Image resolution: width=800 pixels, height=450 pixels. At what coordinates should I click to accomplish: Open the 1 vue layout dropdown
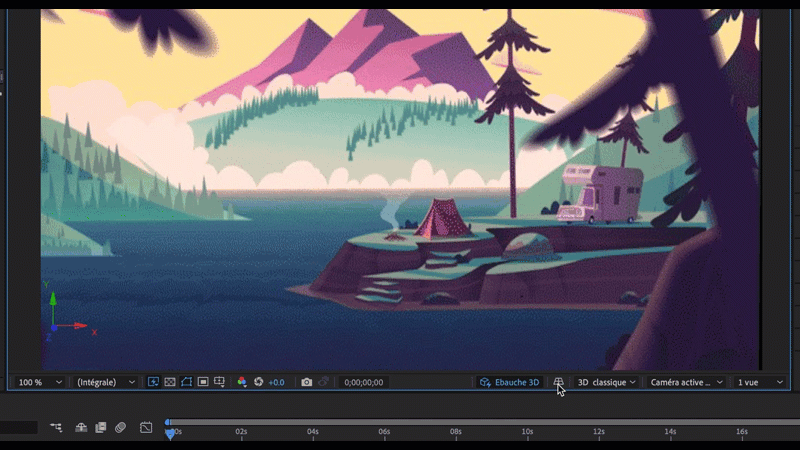760,382
